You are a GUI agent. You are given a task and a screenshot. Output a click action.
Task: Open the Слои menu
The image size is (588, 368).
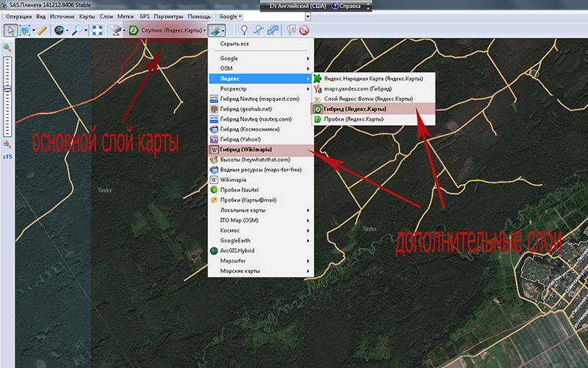click(106, 16)
